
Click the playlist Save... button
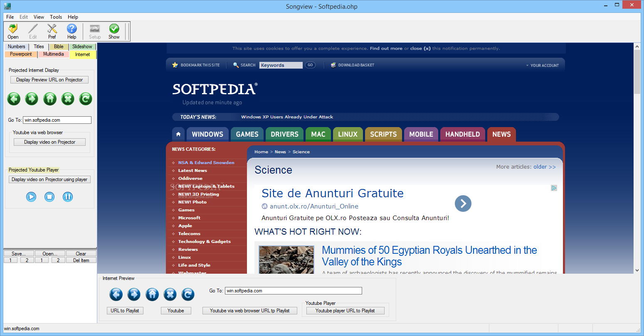pos(19,253)
